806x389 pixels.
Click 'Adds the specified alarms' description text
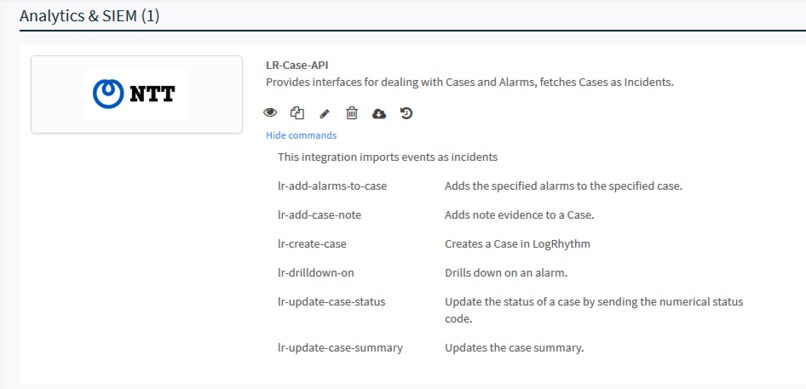point(563,186)
